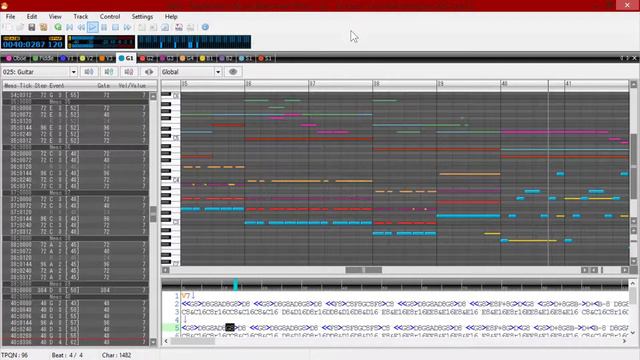Click the mini keyboard activity display

194,42
